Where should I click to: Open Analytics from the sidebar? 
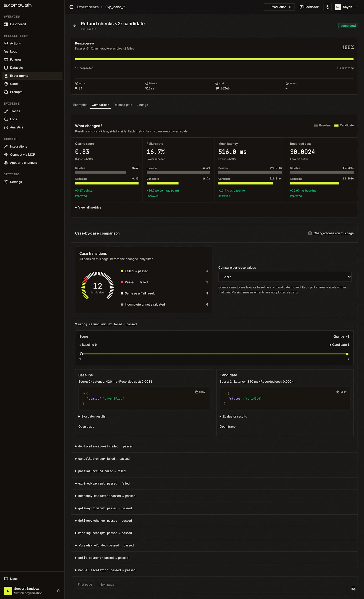(32, 127)
